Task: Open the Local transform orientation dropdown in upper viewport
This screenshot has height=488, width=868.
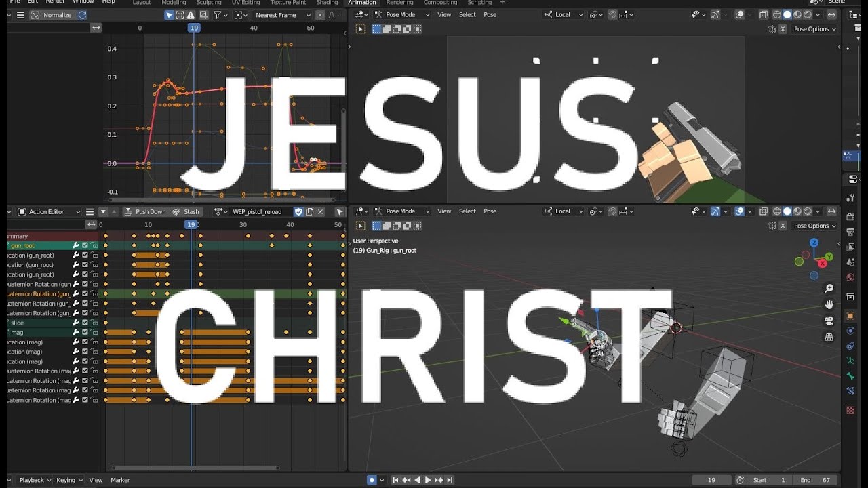Action: point(563,15)
